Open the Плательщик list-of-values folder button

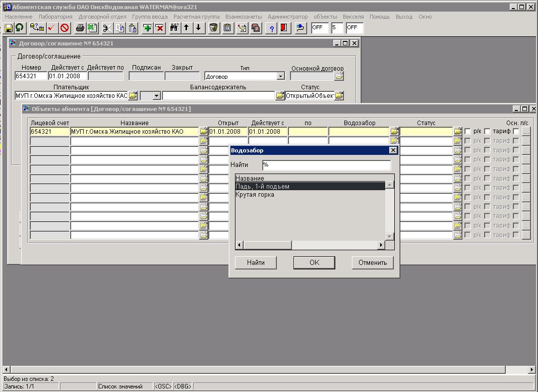pos(133,95)
